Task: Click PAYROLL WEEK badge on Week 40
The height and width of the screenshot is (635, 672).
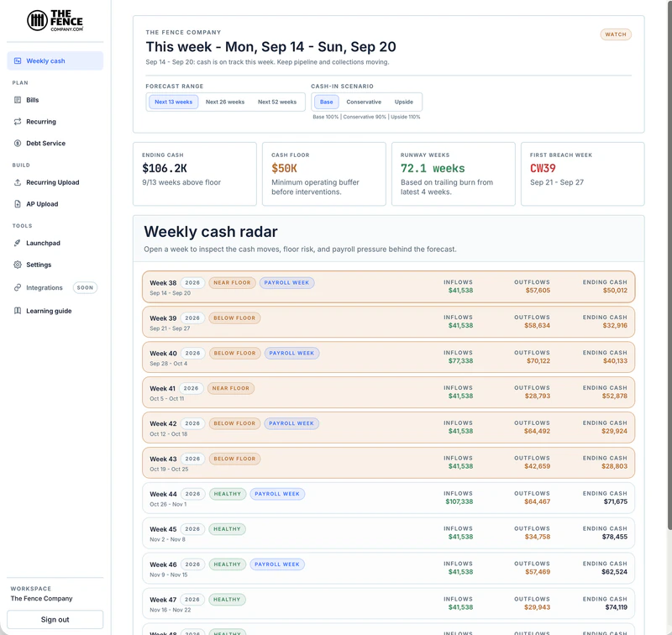Action: [291, 353]
